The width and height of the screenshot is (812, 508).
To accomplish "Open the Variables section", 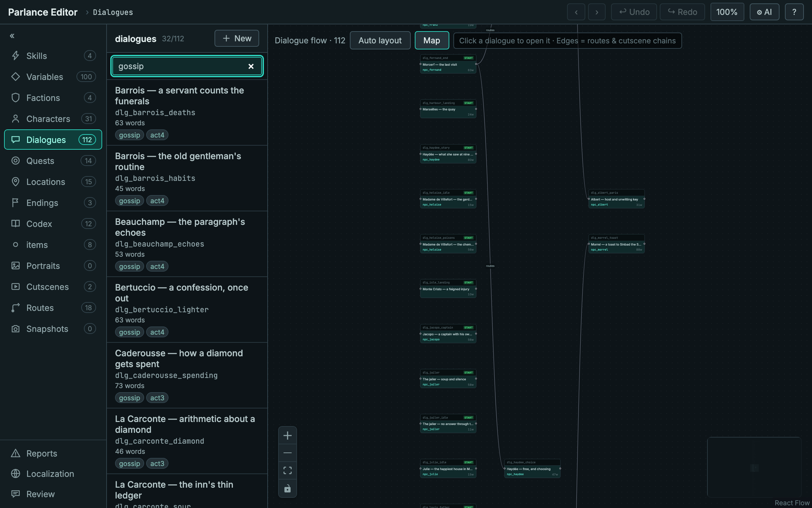I will pos(53,77).
